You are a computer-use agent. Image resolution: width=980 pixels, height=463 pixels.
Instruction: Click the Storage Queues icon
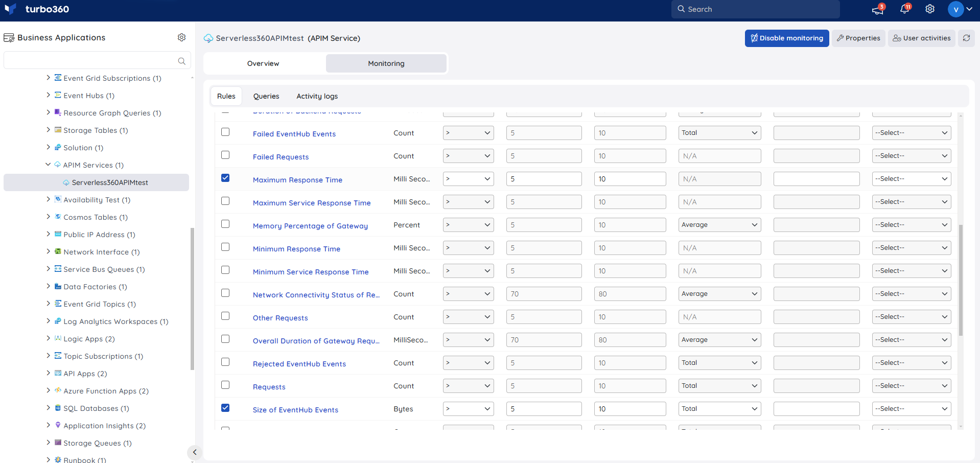[58, 443]
